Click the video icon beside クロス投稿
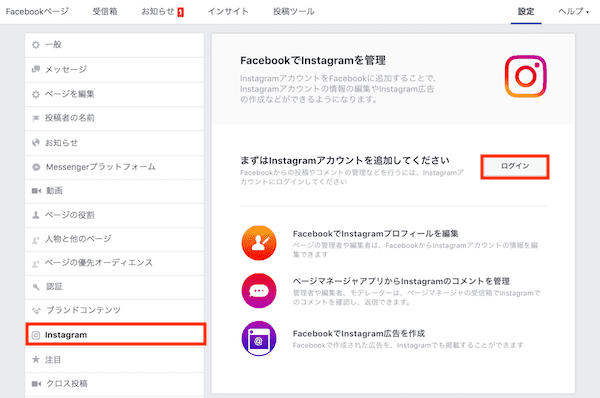The width and height of the screenshot is (600, 398). click(x=36, y=383)
